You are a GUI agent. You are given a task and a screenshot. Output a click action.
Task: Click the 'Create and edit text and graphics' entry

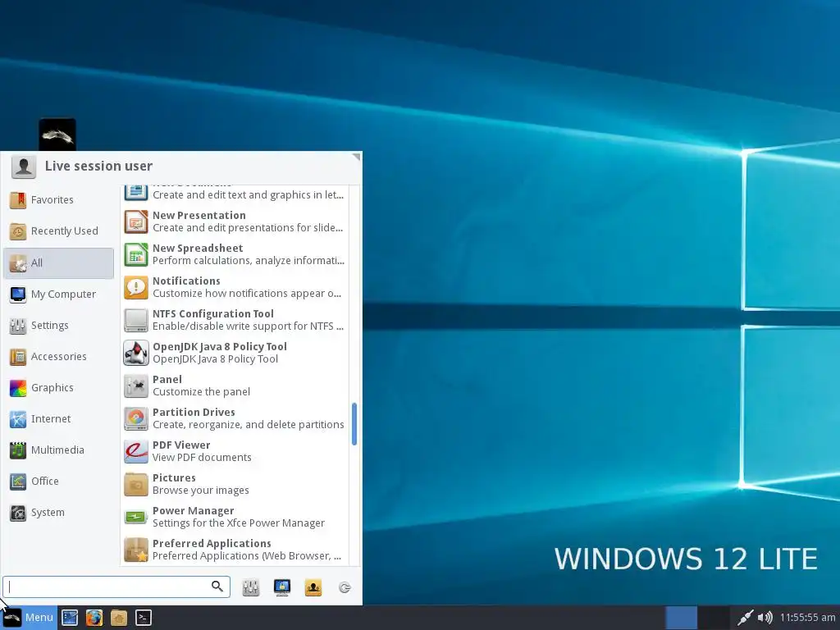pos(235,193)
